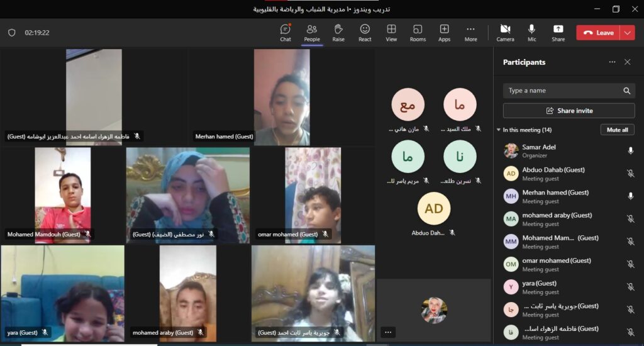Open the More options menu in toolbar
This screenshot has height=346, width=644.
pos(470,33)
